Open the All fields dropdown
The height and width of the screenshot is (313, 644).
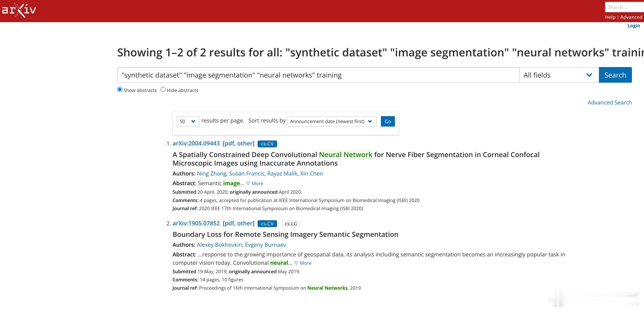pyautogui.click(x=559, y=75)
